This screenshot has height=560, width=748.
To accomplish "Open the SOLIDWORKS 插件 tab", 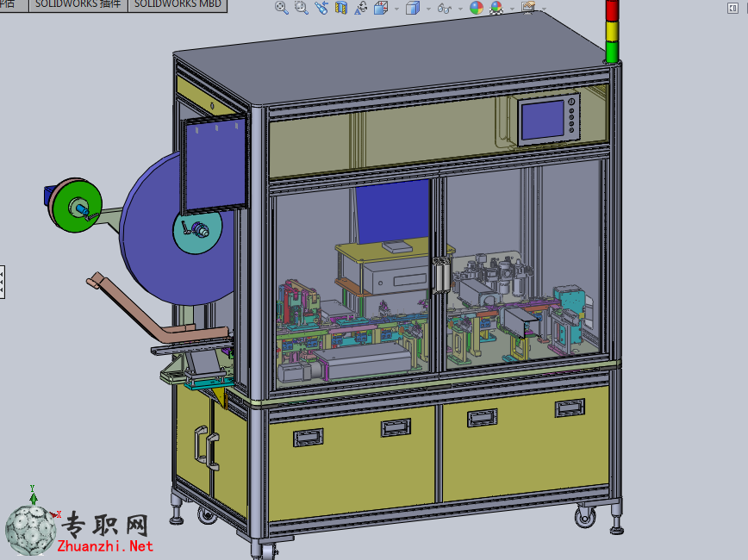I will point(78,5).
